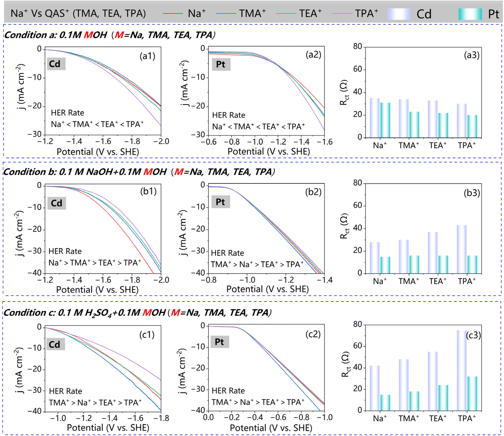The height and width of the screenshot is (436, 504).
Task: Click the tallest TPA+ Cd bar in panel c3
Action: [x=462, y=370]
